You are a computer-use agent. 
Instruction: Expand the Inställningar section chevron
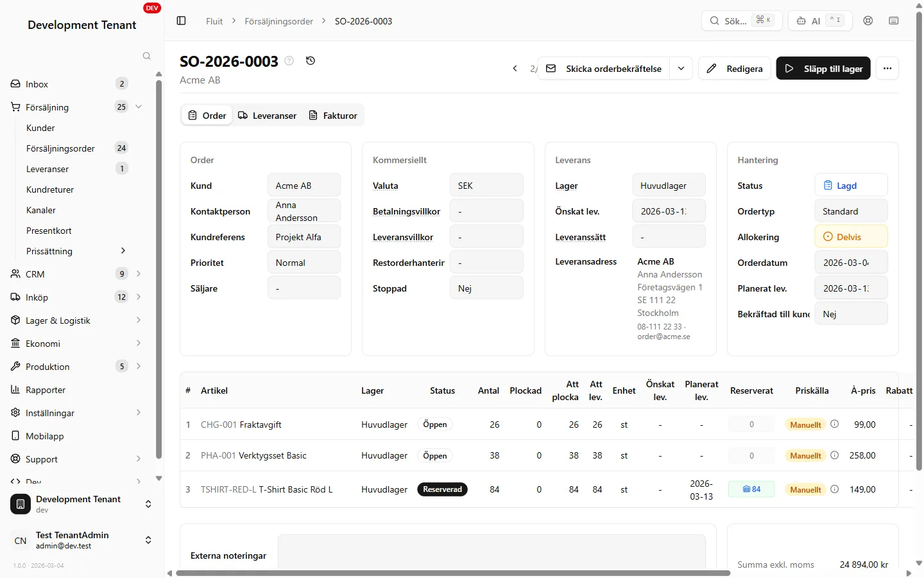pos(139,412)
